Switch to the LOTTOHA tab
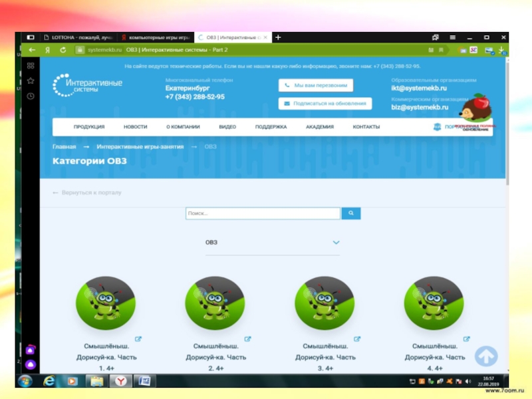 tap(78, 37)
